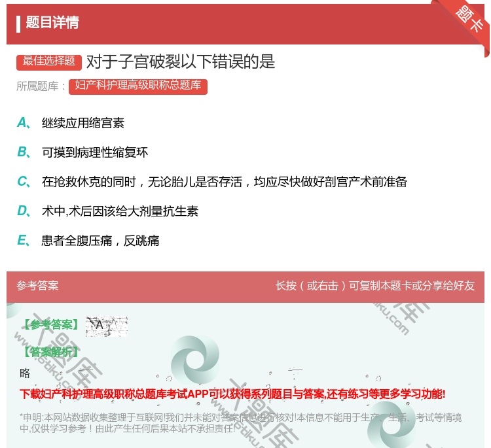Click the letter A option marker
The width and height of the screenshot is (491, 448).
point(24,123)
